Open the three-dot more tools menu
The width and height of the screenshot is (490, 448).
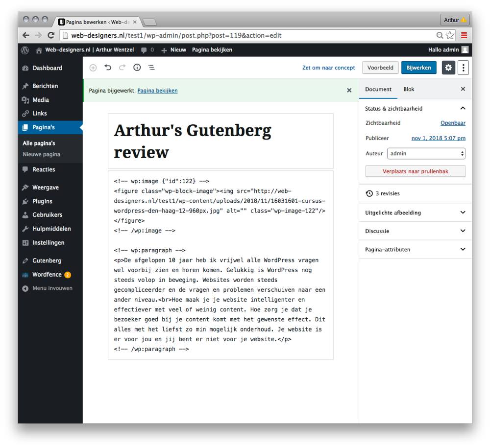[463, 68]
